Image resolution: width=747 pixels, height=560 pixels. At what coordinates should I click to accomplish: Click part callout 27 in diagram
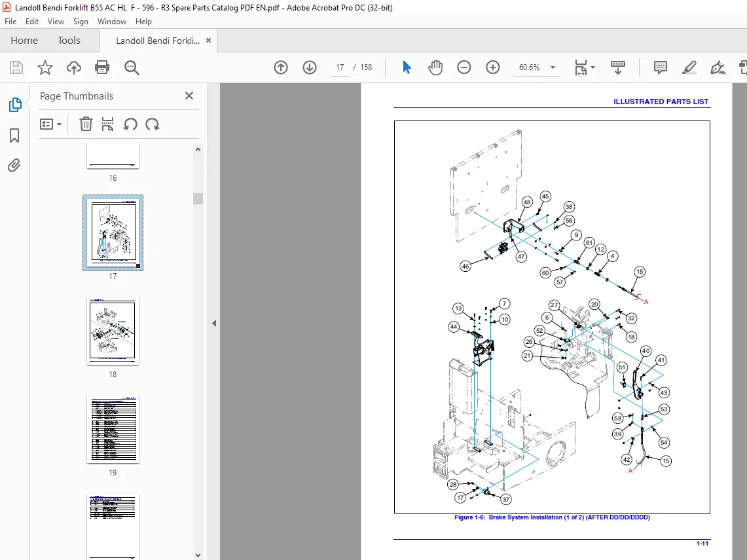[554, 305]
